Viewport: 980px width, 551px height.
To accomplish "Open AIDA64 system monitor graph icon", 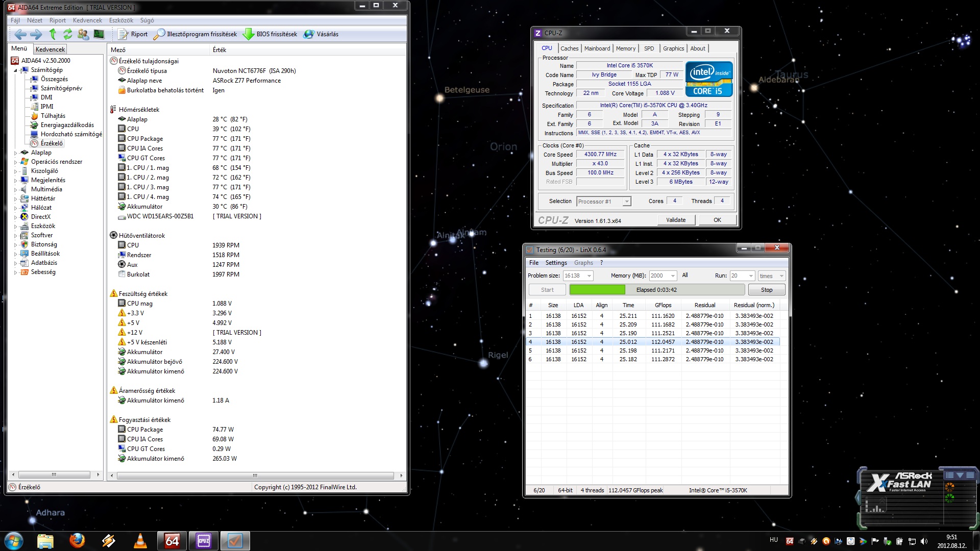I will tap(99, 34).
